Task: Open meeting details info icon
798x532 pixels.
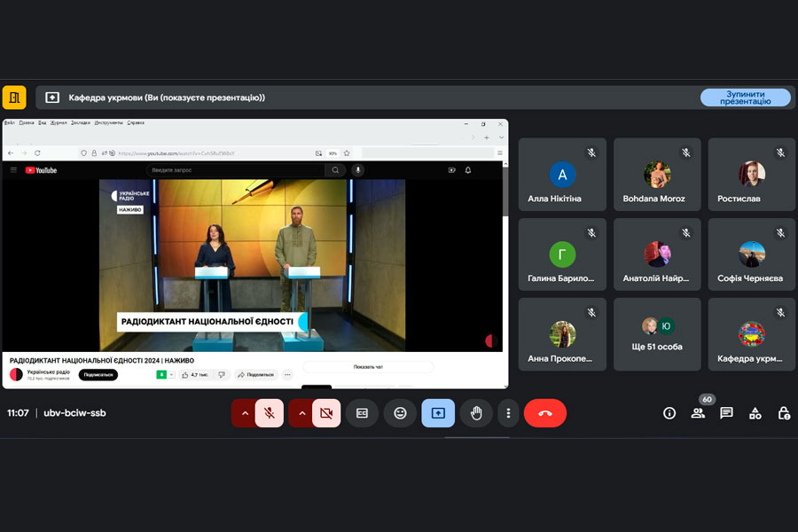Action: click(669, 413)
